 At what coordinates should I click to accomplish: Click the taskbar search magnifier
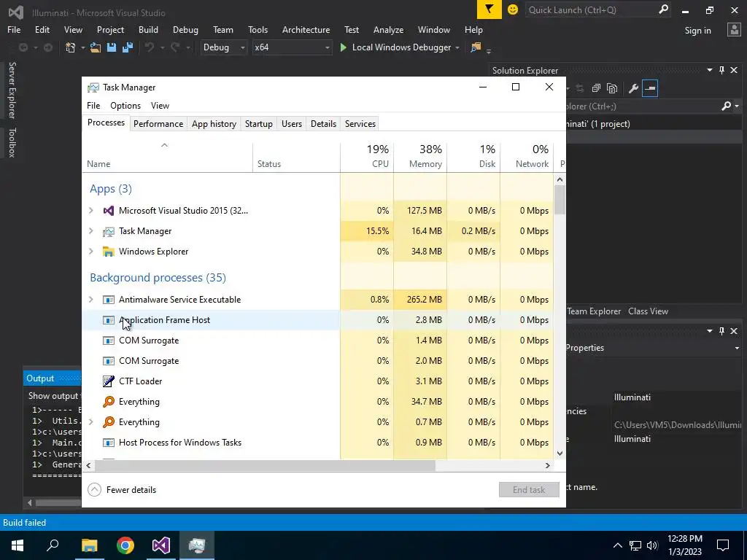[x=53, y=545]
